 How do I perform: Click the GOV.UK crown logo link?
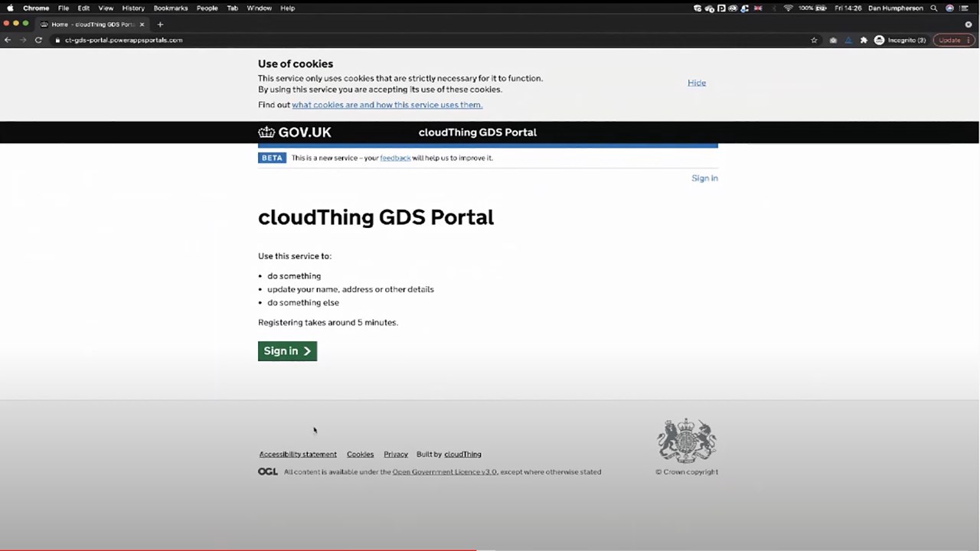click(295, 132)
